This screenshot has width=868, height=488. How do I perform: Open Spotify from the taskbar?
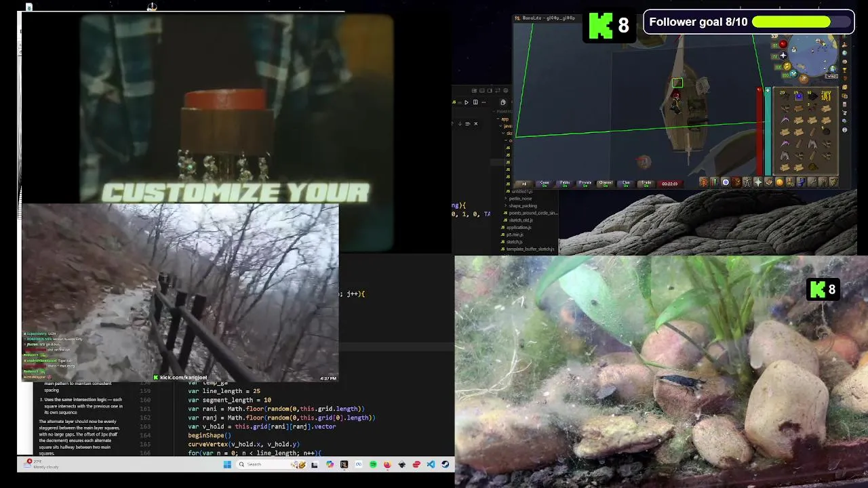coord(373,464)
